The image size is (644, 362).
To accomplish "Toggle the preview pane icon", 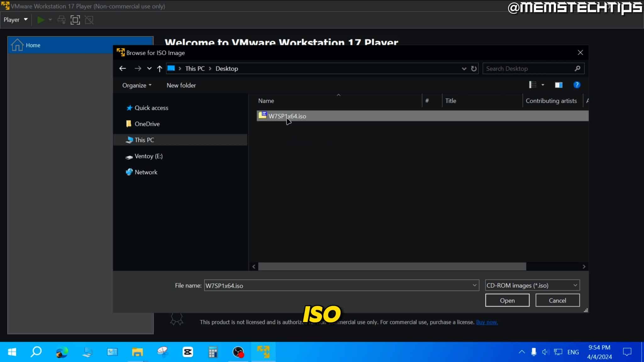I will pyautogui.click(x=558, y=85).
